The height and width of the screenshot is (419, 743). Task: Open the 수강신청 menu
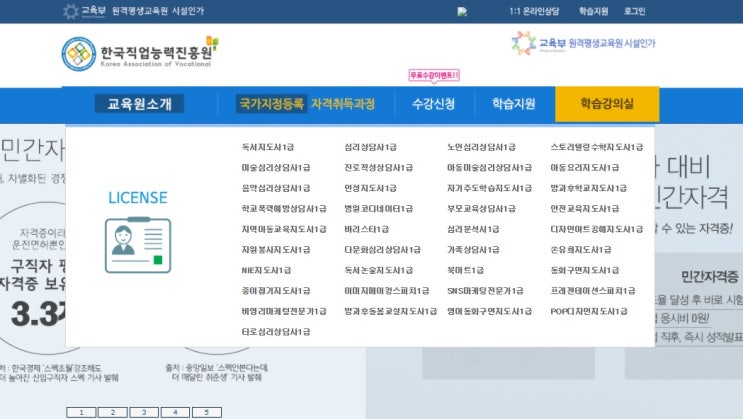point(434,104)
